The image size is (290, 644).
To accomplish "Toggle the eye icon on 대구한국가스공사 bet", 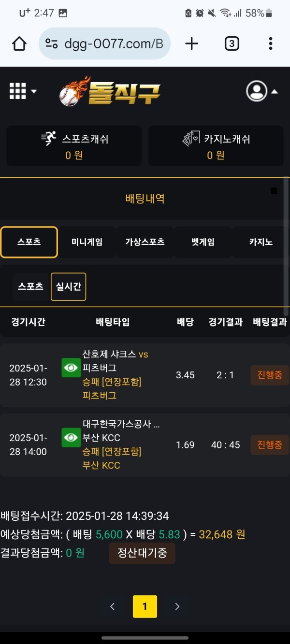I will click(x=71, y=438).
